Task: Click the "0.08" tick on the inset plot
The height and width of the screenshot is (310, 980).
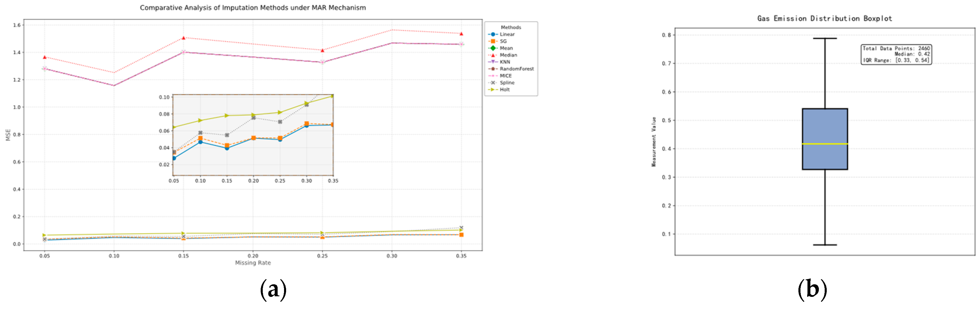Action: [164, 114]
